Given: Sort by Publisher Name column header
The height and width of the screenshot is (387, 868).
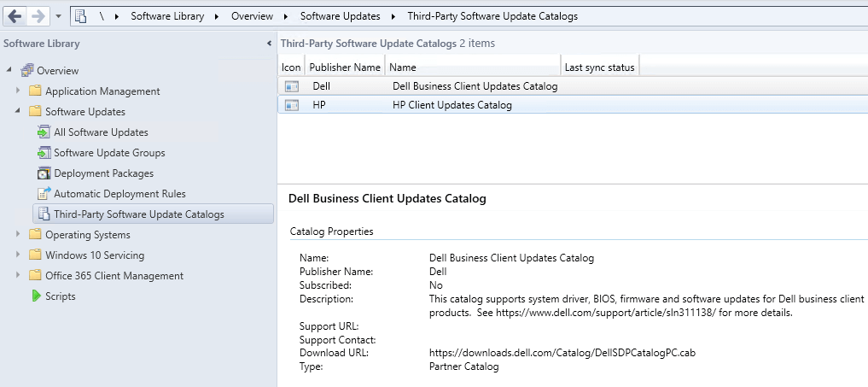Looking at the screenshot, I should 345,67.
